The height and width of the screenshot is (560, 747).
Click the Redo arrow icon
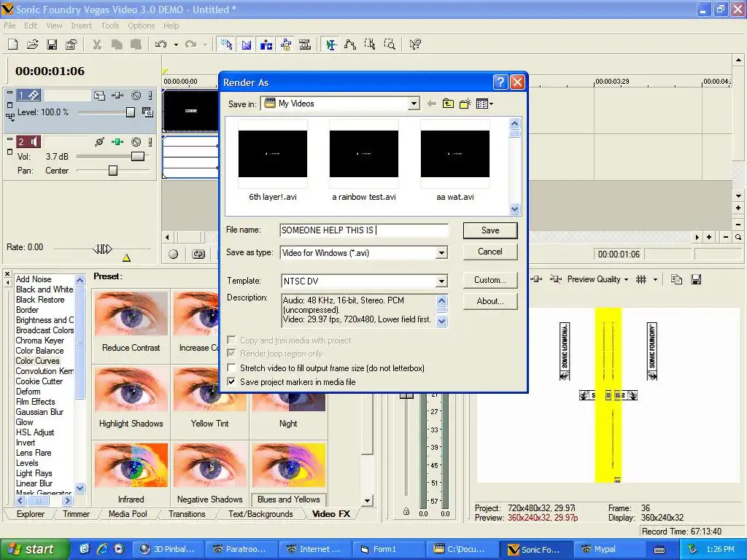point(190,44)
